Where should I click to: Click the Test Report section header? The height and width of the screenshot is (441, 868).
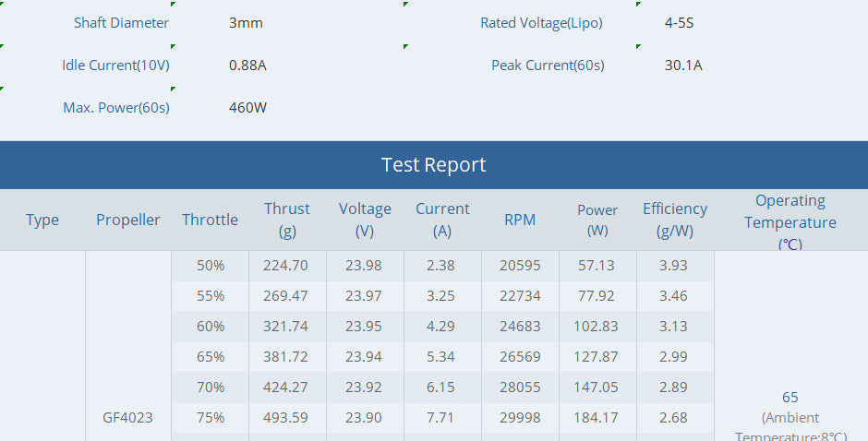[433, 165]
